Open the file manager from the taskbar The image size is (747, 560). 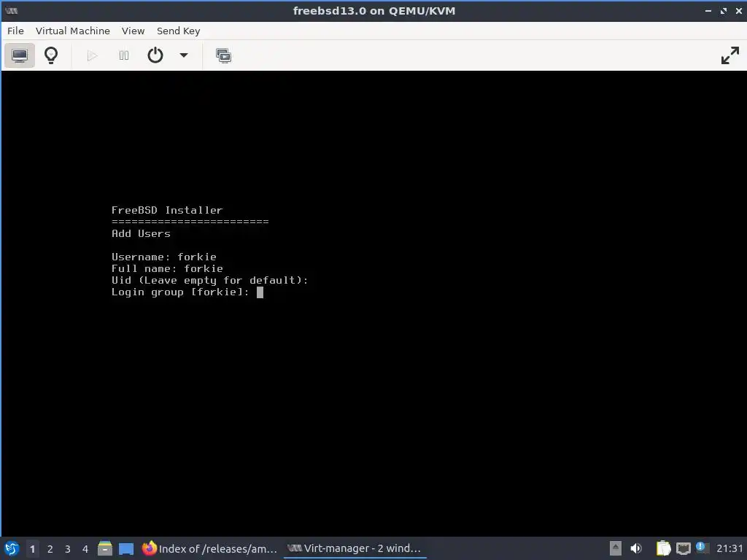tap(105, 548)
